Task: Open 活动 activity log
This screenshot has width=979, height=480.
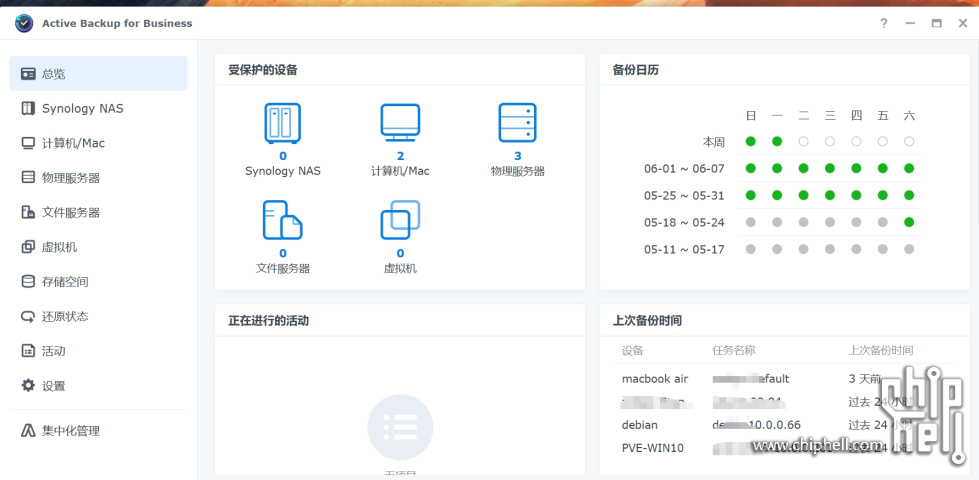Action: pos(98,351)
